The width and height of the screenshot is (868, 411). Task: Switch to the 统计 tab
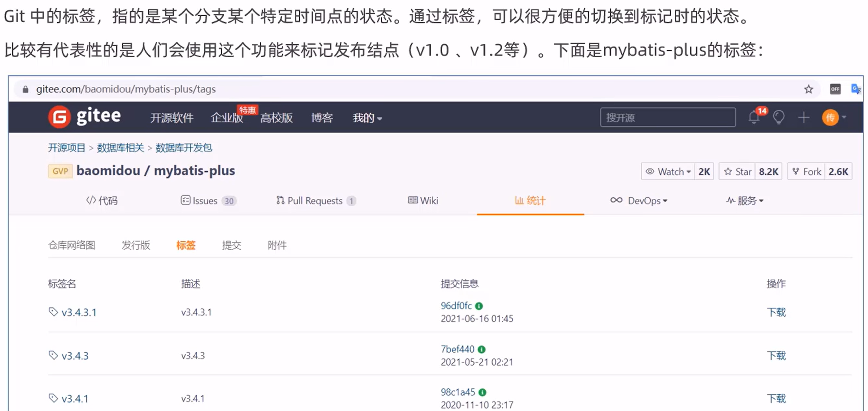coord(530,201)
